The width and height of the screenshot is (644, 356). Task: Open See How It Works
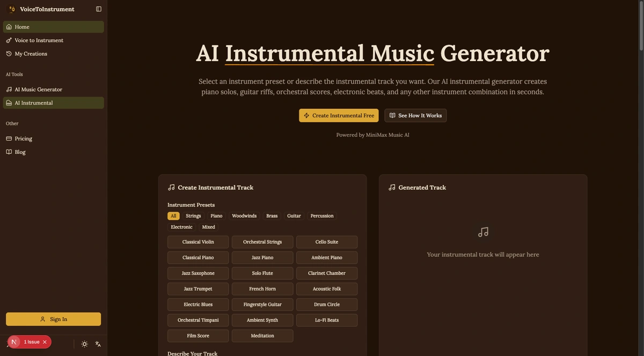(x=415, y=115)
